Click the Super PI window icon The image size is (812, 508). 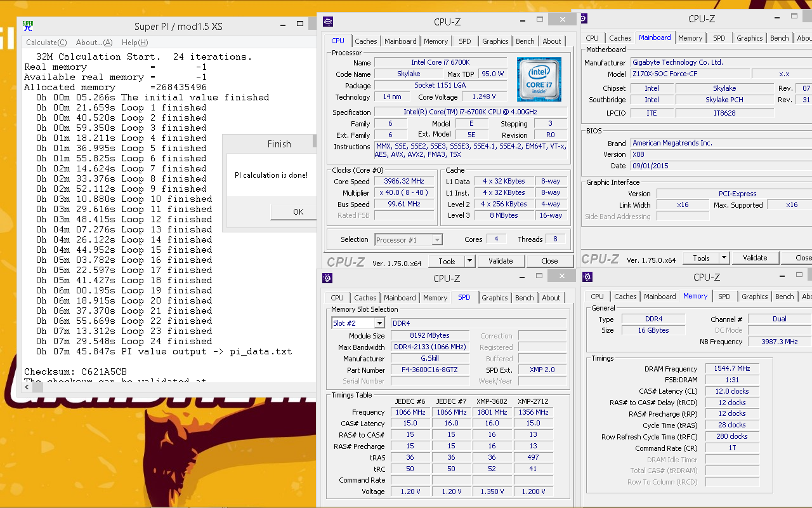click(x=28, y=26)
